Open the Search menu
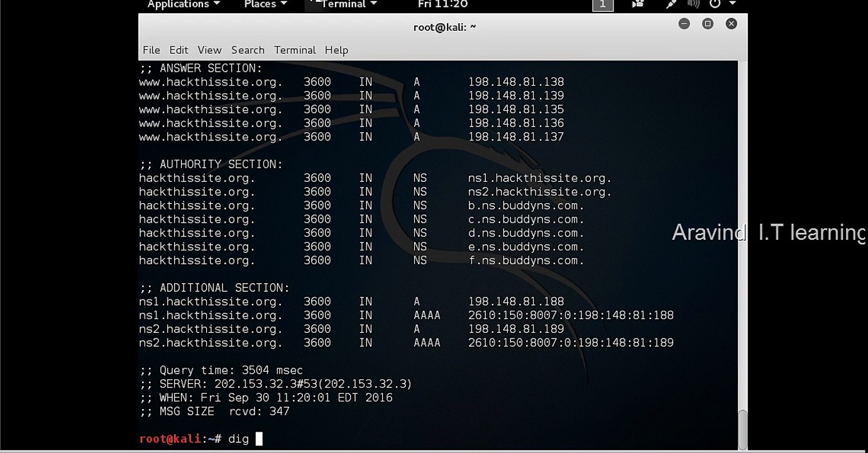Image resolution: width=868 pixels, height=453 pixels. (x=248, y=50)
